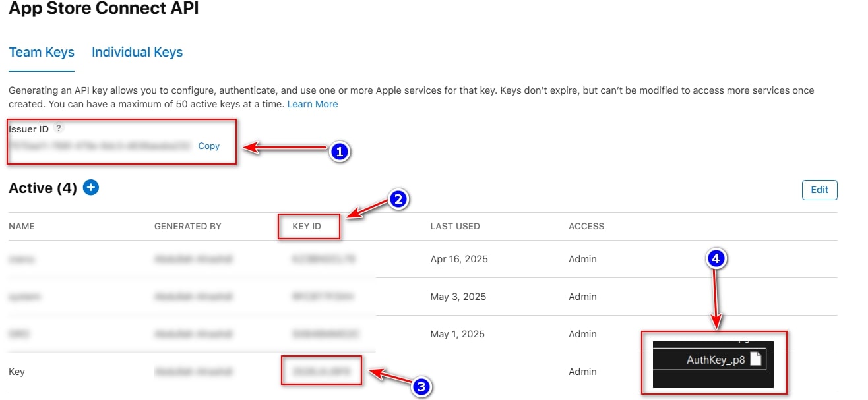This screenshot has width=868, height=400.
Task: Click the Issuer ID help question mark
Action: pos(59,128)
